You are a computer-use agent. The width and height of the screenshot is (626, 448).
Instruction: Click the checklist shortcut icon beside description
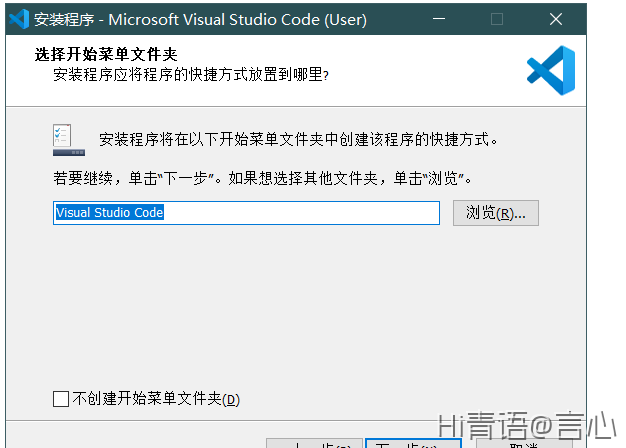[x=68, y=139]
